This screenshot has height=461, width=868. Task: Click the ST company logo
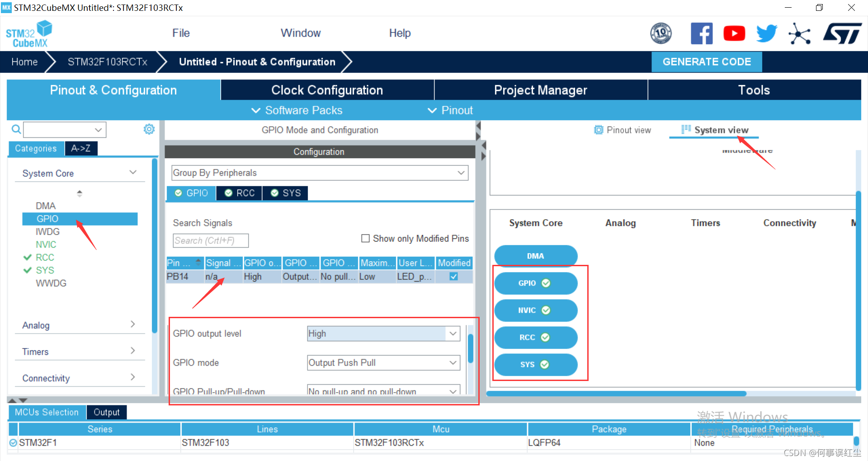[842, 33]
